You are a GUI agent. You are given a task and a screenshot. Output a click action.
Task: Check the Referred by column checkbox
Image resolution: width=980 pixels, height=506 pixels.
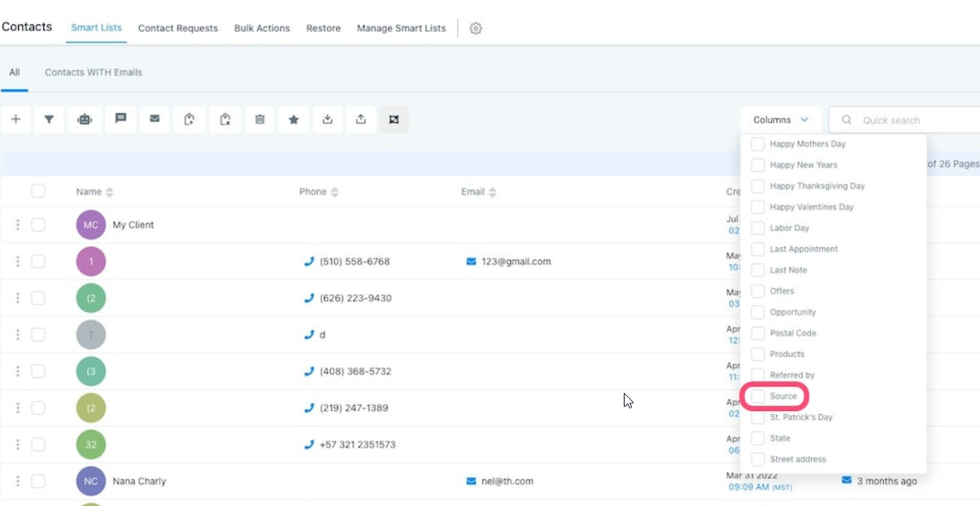(757, 375)
